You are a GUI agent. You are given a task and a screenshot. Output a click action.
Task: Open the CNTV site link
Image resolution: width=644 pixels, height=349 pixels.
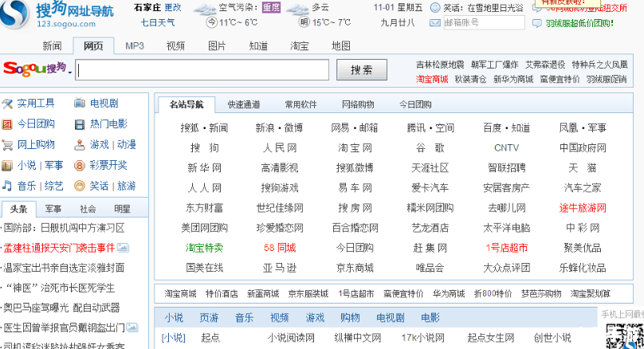click(x=506, y=148)
